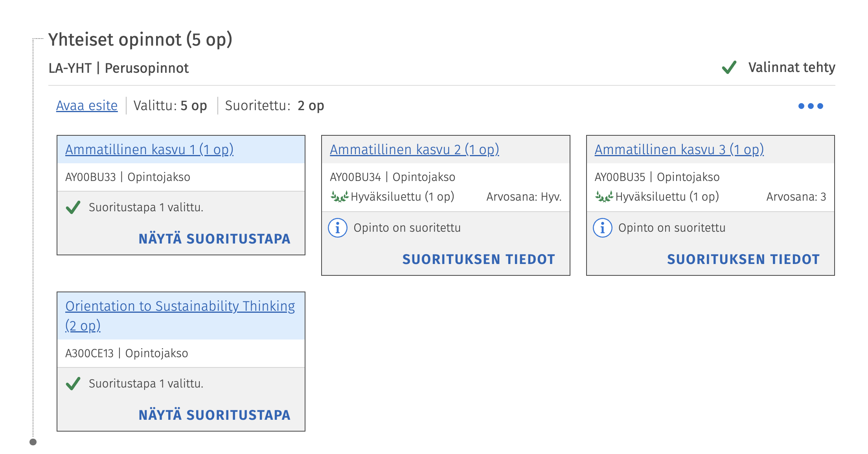Open the three-dot more options menu
The image size is (868, 454).
[x=810, y=106]
